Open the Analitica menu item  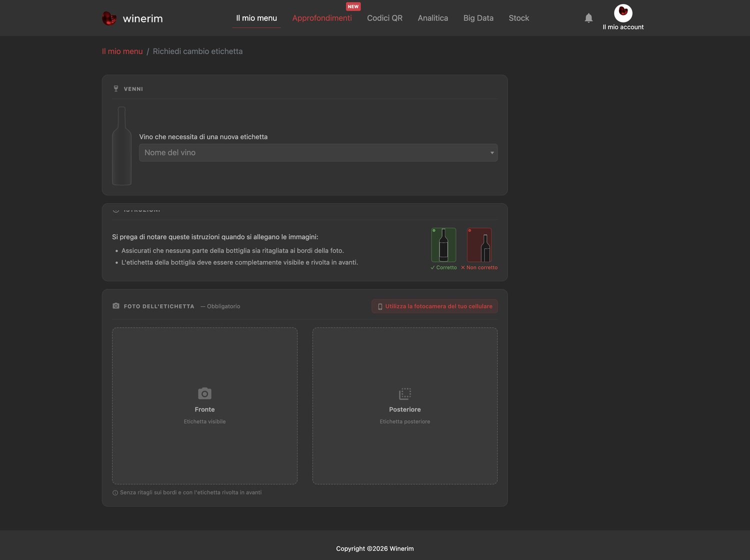pyautogui.click(x=433, y=18)
